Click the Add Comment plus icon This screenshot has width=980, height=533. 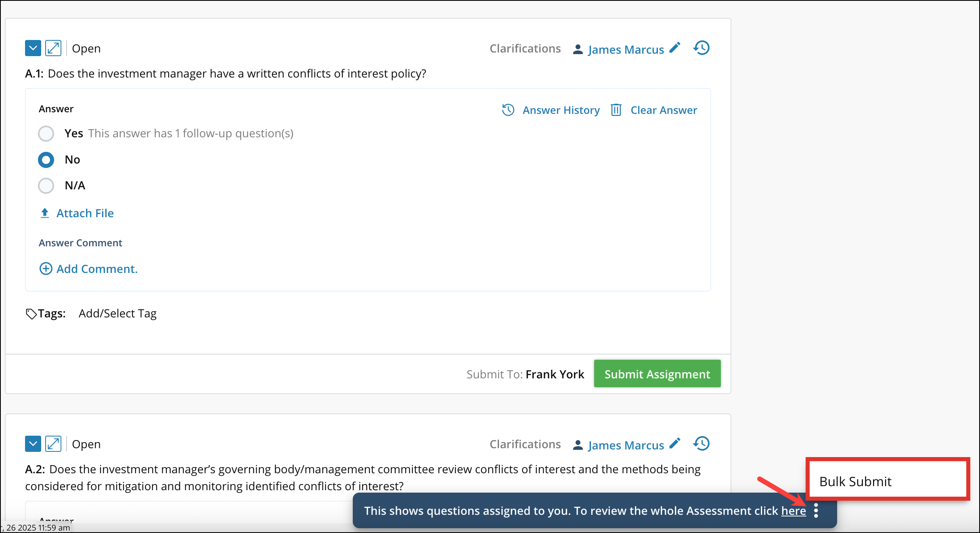tap(46, 269)
